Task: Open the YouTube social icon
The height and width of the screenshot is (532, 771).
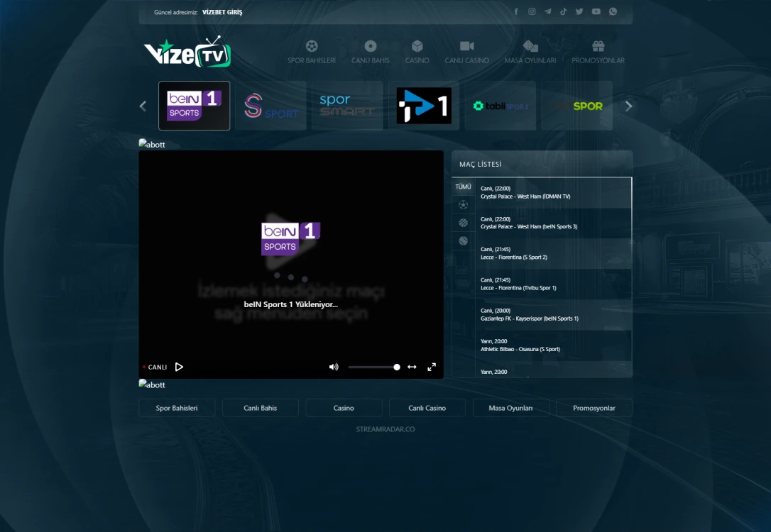Action: point(596,11)
